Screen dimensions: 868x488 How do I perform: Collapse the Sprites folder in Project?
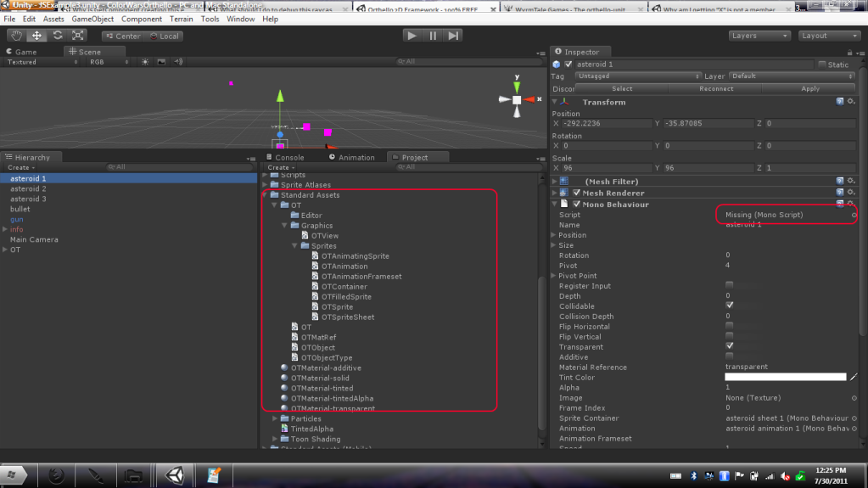pos(295,246)
